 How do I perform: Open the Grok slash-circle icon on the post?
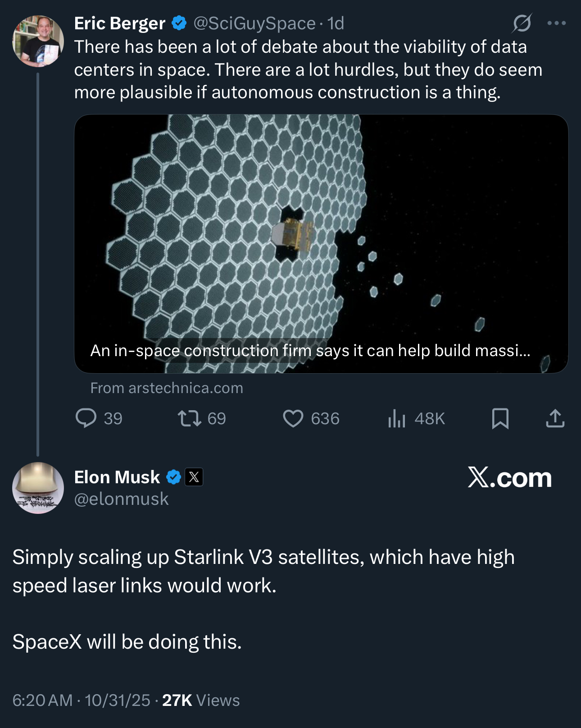click(522, 23)
